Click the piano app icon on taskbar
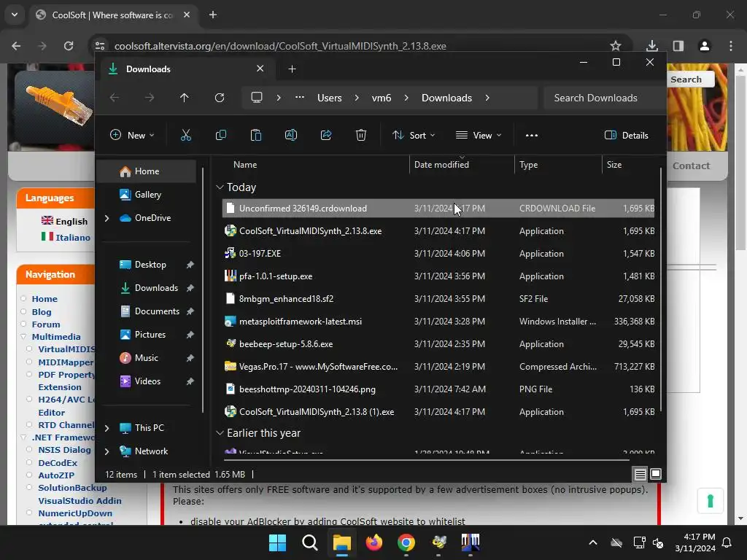Viewport: 747px width, 560px height. [x=471, y=542]
